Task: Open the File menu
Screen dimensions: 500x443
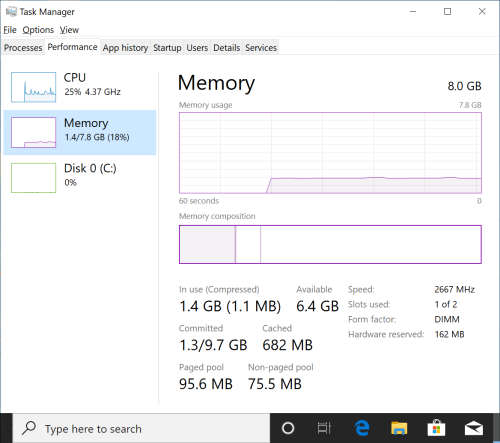Action: pos(10,30)
